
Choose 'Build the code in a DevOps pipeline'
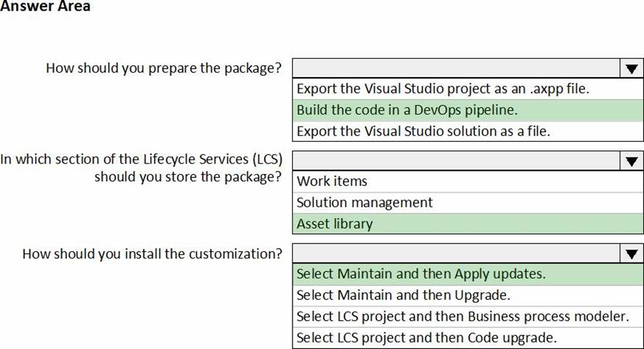point(407,110)
